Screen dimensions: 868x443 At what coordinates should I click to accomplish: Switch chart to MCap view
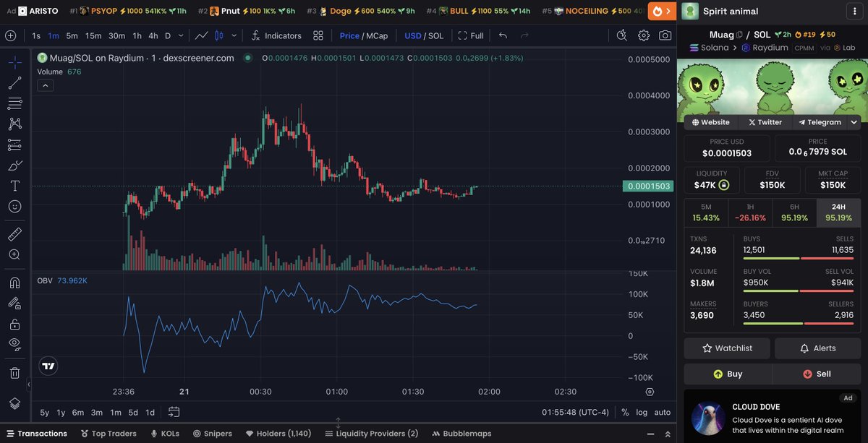tap(376, 35)
